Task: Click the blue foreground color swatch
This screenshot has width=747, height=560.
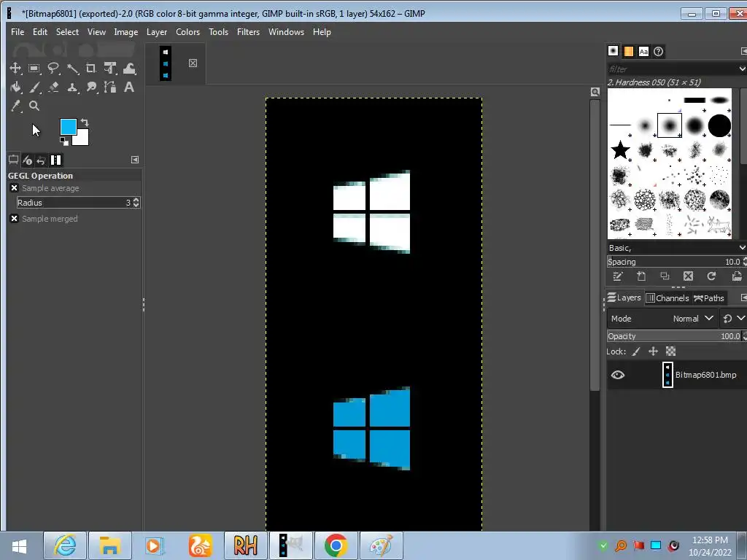Action: tap(68, 127)
